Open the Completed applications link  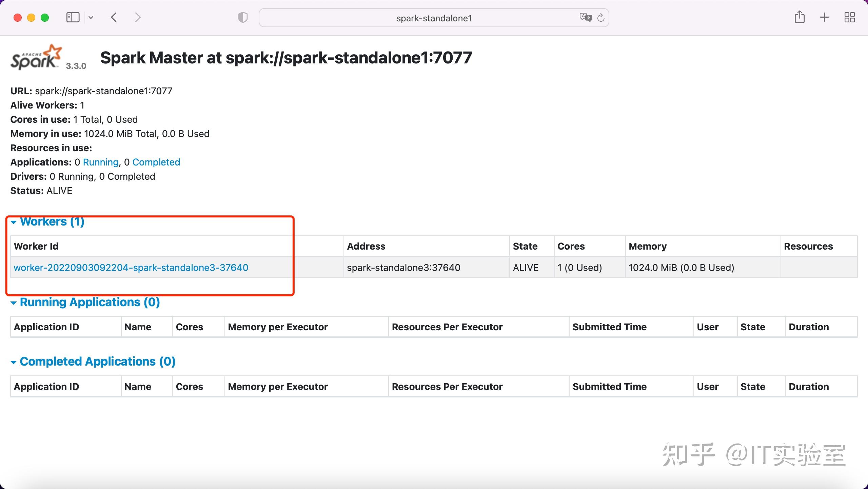[156, 162]
